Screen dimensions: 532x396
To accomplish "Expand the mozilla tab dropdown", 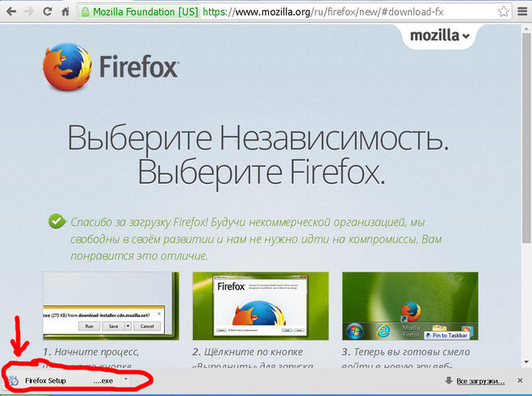I will pos(439,35).
